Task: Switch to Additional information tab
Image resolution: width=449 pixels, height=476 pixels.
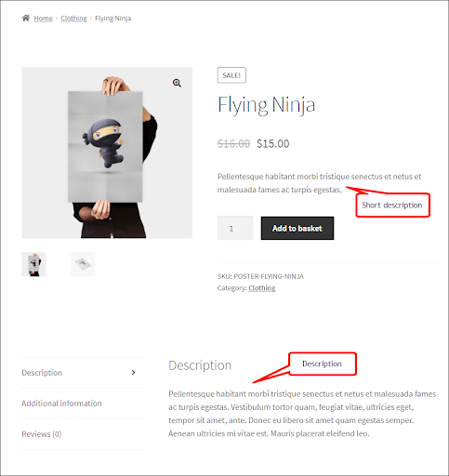Action: [61, 403]
